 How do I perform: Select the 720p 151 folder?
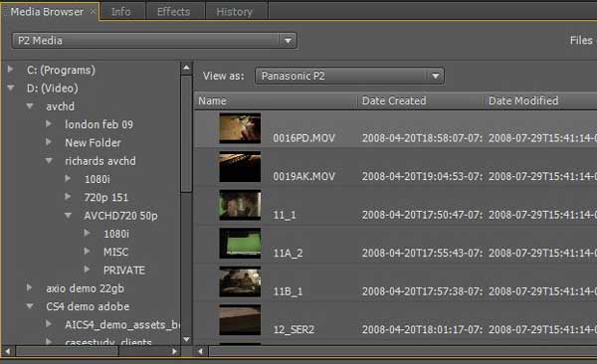[105, 198]
